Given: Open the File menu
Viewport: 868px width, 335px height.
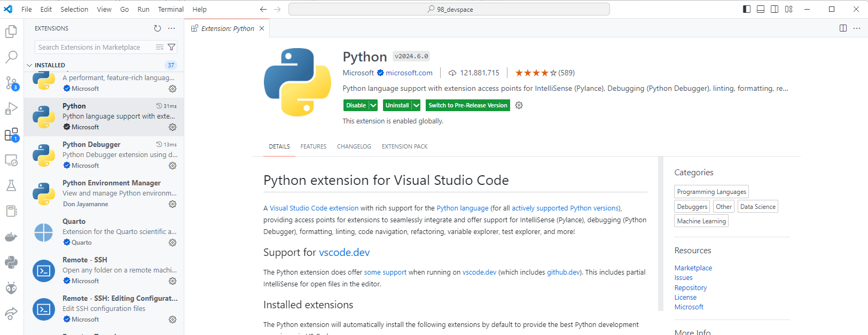Looking at the screenshot, I should tap(27, 9).
